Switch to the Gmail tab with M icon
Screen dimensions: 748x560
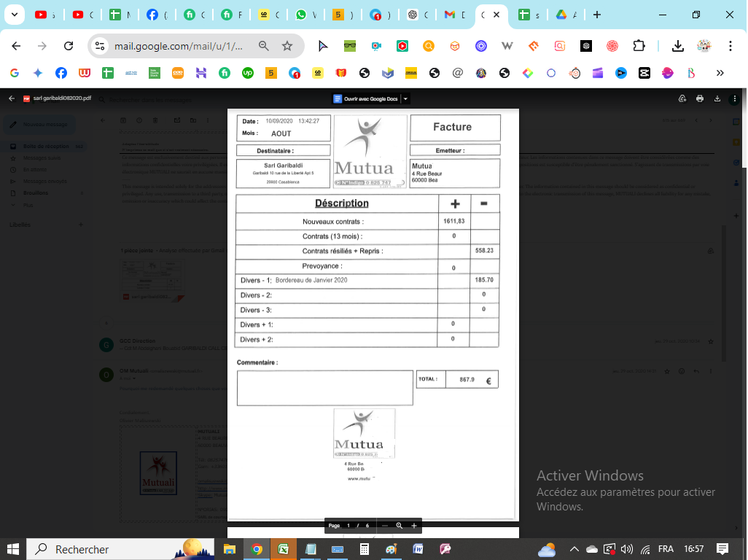454,15
